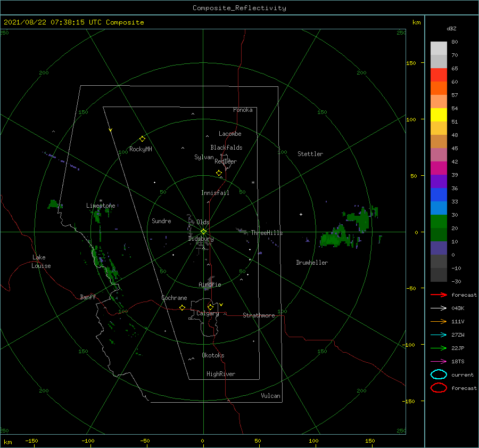Click the Ponoka town label
The image size is (479, 448).
(x=243, y=110)
